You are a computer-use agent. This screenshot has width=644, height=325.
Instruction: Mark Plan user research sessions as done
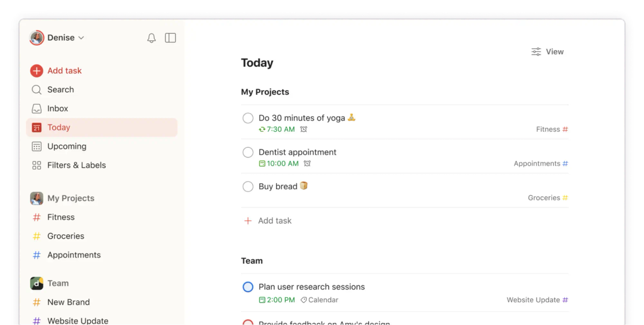coord(248,287)
